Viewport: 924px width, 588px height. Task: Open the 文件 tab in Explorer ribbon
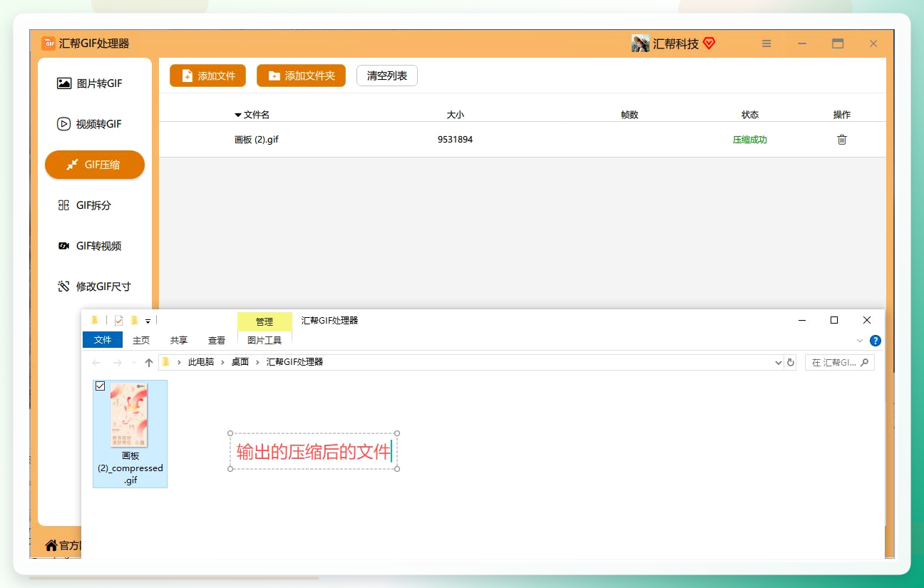click(x=103, y=340)
